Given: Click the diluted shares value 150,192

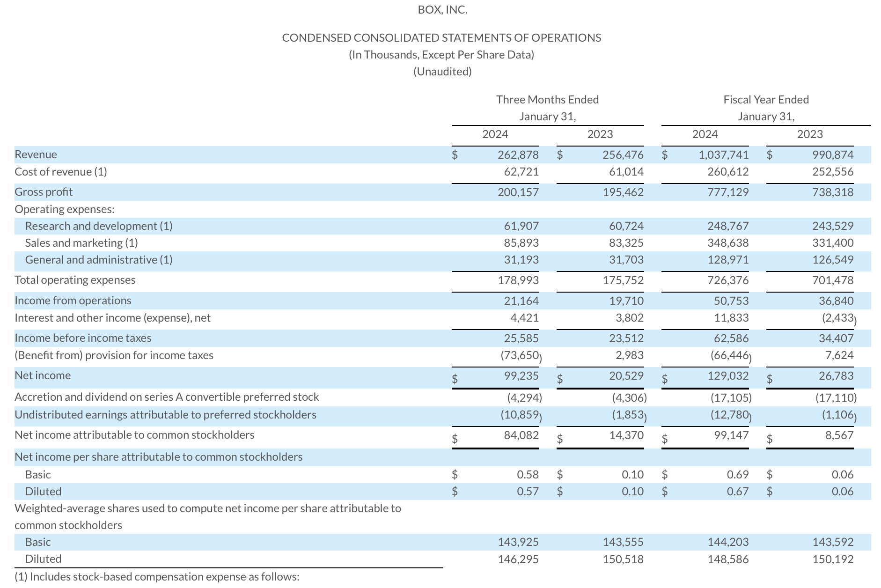Looking at the screenshot, I should tap(833, 559).
